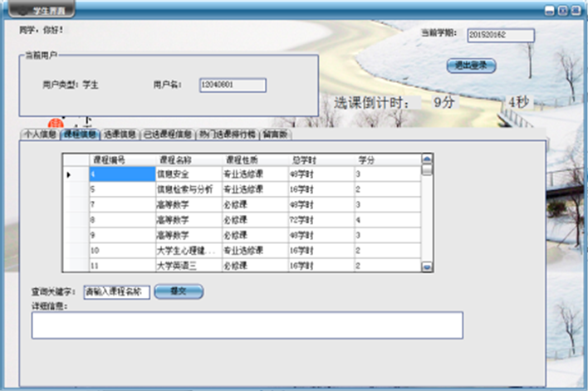Switch to the 选课信息 tab
Image resolution: width=588 pixels, height=391 pixels.
[x=120, y=134]
